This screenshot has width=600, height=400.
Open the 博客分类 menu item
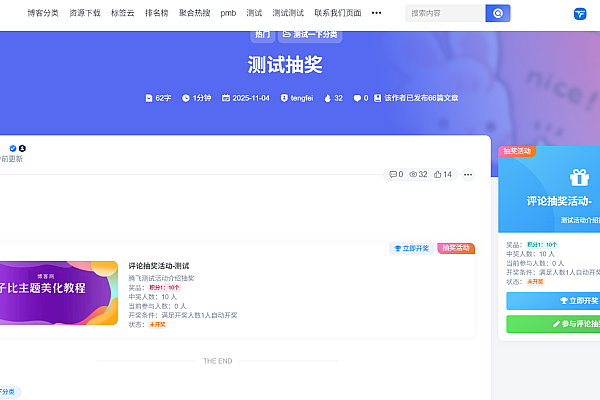[43, 13]
